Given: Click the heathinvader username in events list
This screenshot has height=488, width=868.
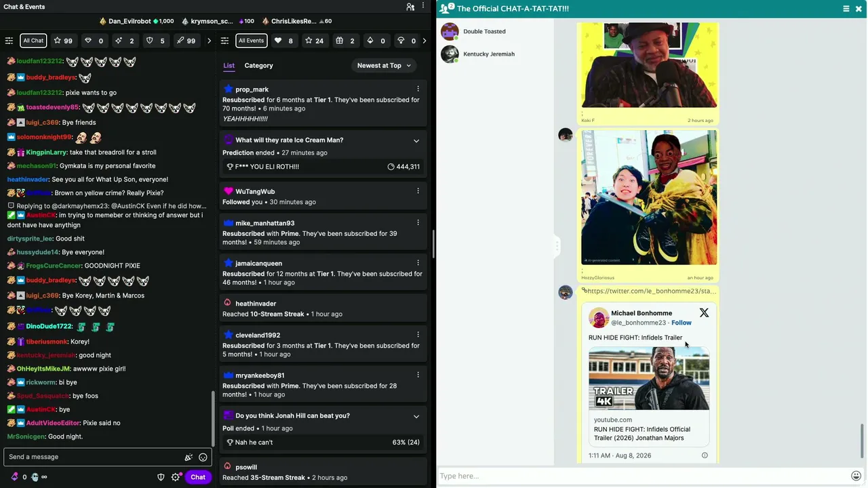Looking at the screenshot, I should pos(256,304).
